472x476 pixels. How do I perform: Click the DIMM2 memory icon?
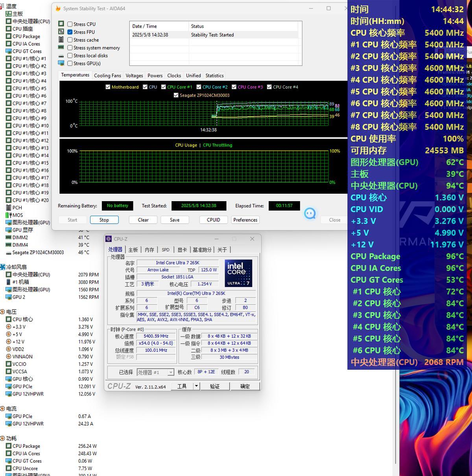(x=9, y=237)
